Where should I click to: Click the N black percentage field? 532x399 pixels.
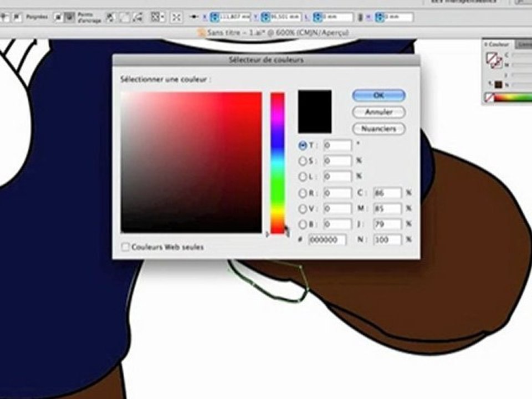tap(387, 240)
